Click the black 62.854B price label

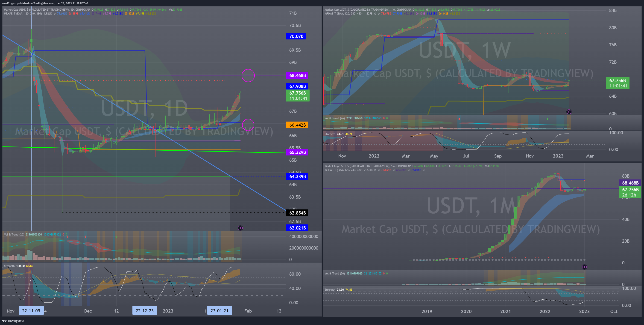pos(297,213)
